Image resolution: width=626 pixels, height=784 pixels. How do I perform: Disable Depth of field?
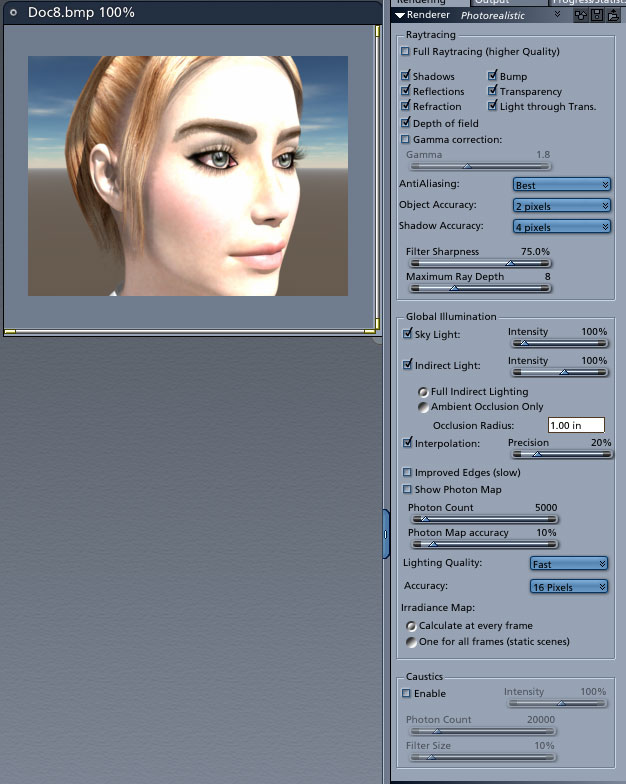coord(406,123)
